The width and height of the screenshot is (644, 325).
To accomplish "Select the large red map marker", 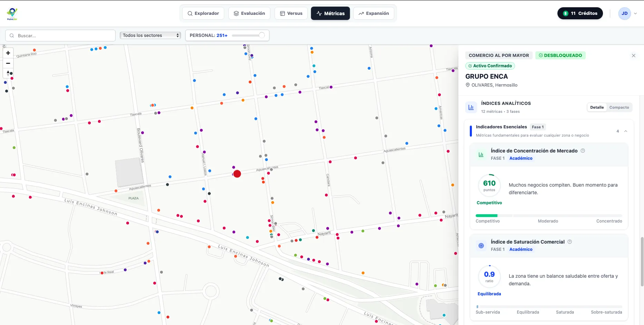I will [x=237, y=174].
